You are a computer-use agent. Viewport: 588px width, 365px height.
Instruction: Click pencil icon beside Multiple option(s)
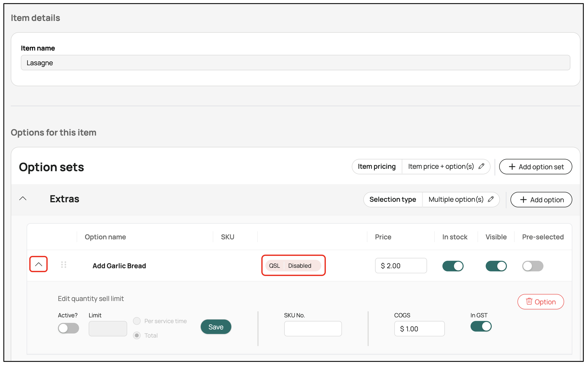pyautogui.click(x=491, y=199)
